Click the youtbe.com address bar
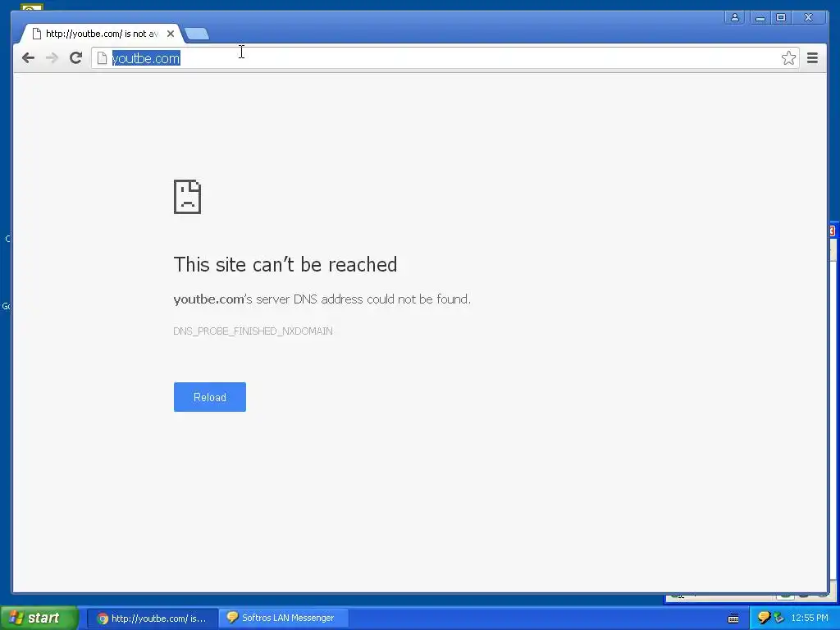This screenshot has height=630, width=840. [x=445, y=58]
